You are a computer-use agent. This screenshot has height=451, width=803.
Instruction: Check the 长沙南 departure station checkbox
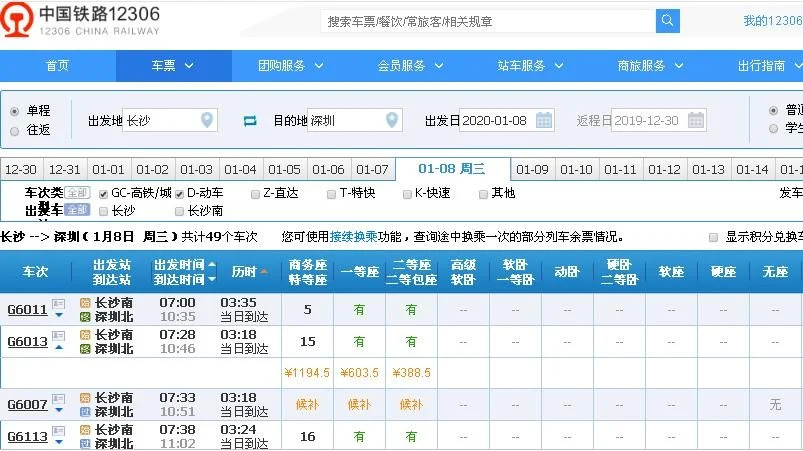[179, 211]
